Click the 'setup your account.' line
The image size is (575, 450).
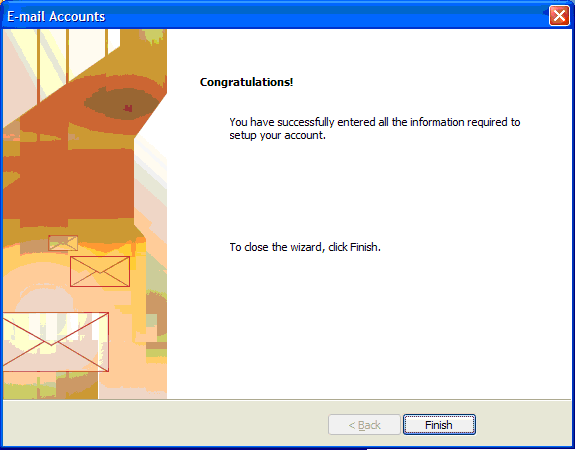pos(278,136)
